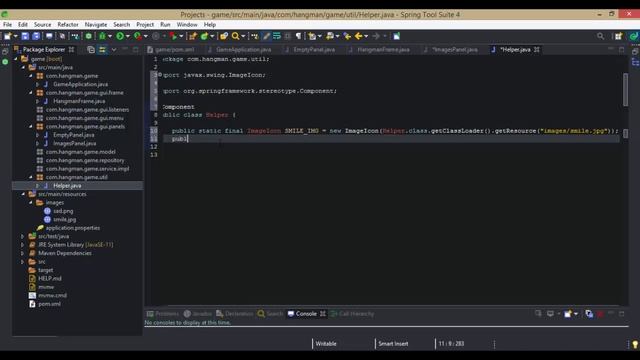Click the green Run button icon

click(120, 36)
